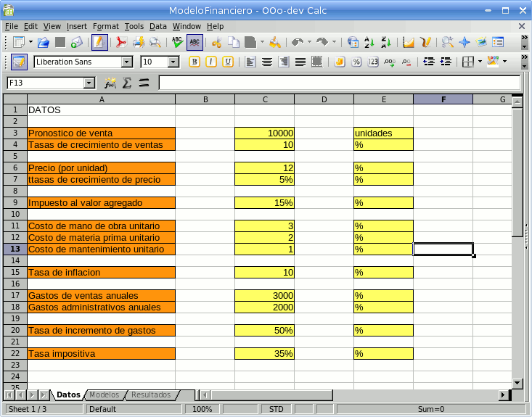Align the cell contents right
Screen dimensions: 532x417
click(284, 62)
